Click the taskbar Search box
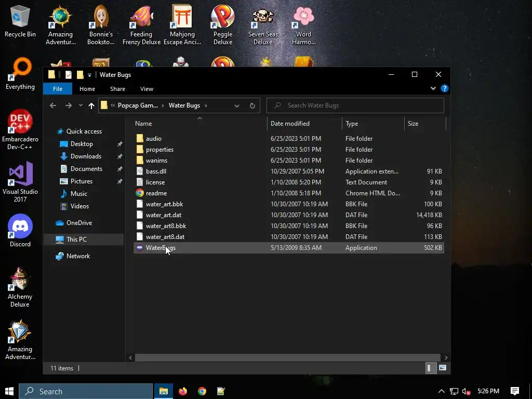The width and height of the screenshot is (532, 399). coord(86,391)
